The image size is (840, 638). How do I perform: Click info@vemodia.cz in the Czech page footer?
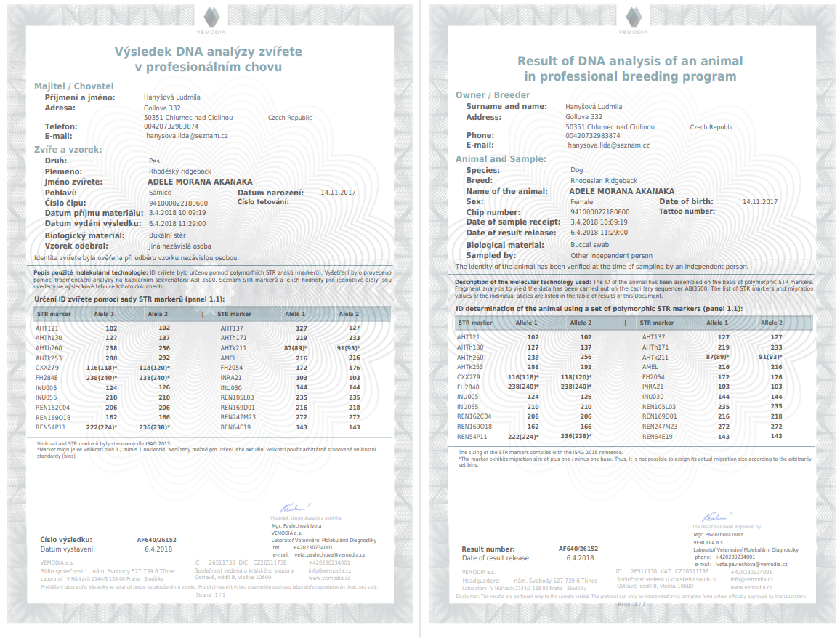329,570
